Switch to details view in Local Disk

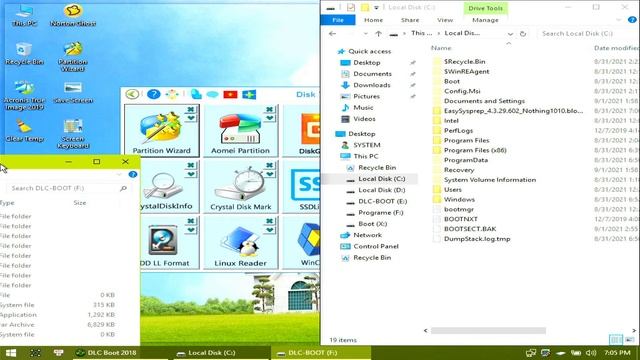pos(616,340)
